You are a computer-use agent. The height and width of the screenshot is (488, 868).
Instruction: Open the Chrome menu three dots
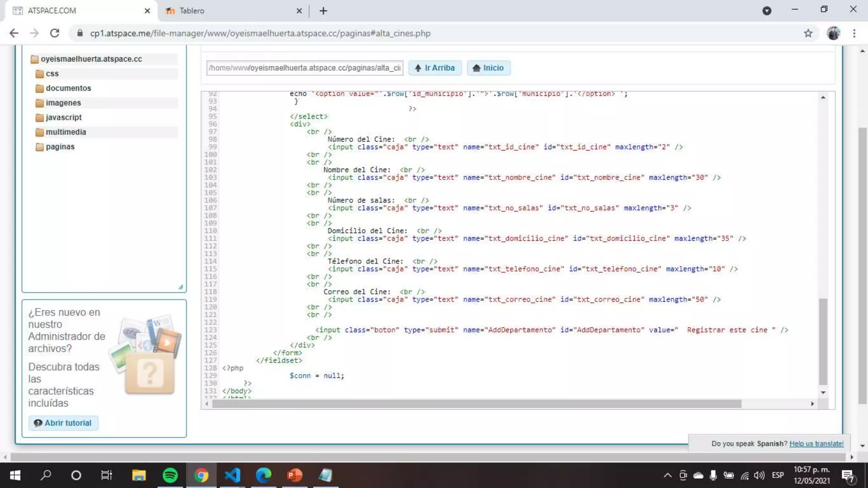coord(854,33)
